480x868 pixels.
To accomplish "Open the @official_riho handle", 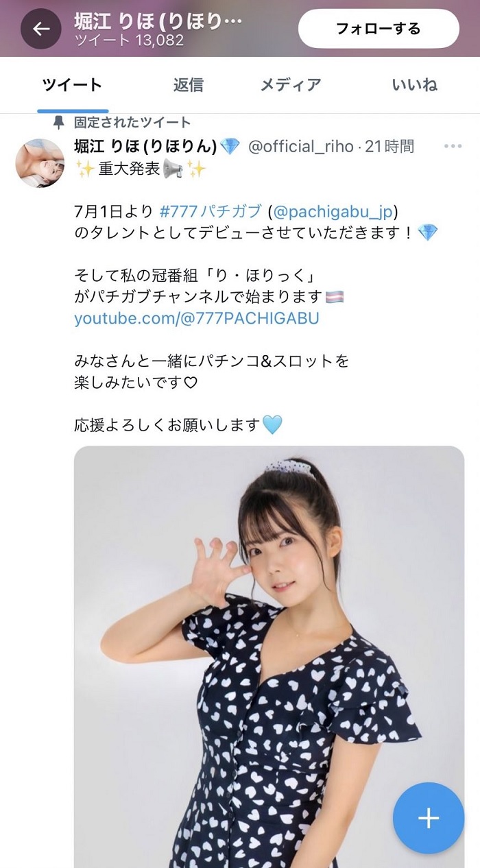I will [301, 147].
